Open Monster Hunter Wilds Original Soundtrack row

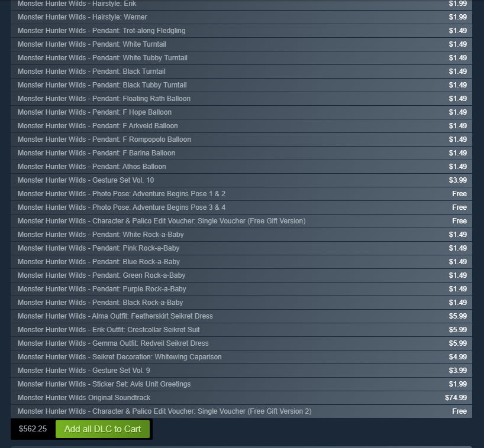241,397
